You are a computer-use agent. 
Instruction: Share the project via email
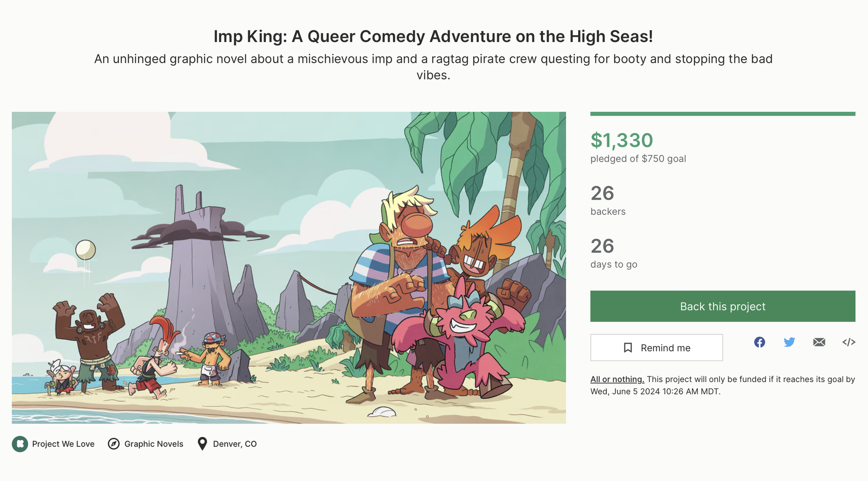819,342
